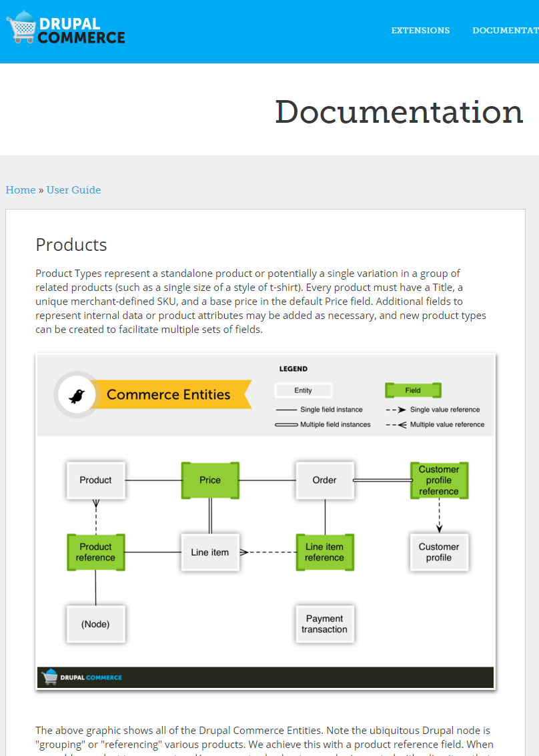Click the Line item reference field box
This screenshot has height=756, width=539.
325,552
